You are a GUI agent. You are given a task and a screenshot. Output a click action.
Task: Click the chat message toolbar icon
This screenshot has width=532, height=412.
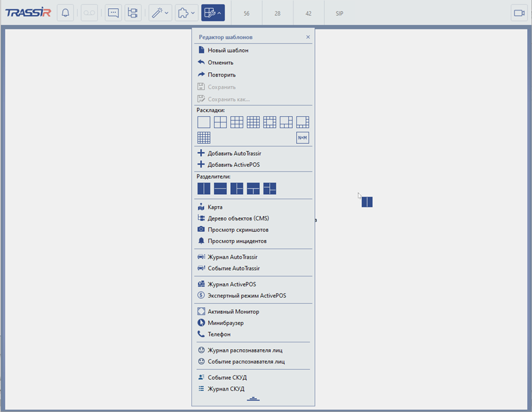[113, 13]
